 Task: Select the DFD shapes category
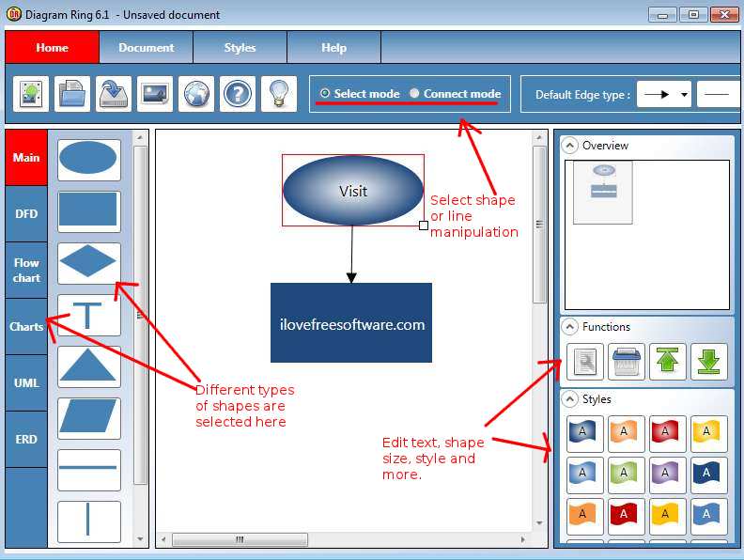tap(26, 214)
